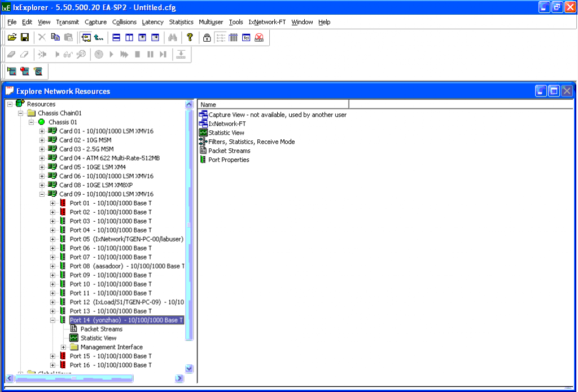This screenshot has height=392, width=578.
Task: Click the horizontal split window icon
Action: 116,37
